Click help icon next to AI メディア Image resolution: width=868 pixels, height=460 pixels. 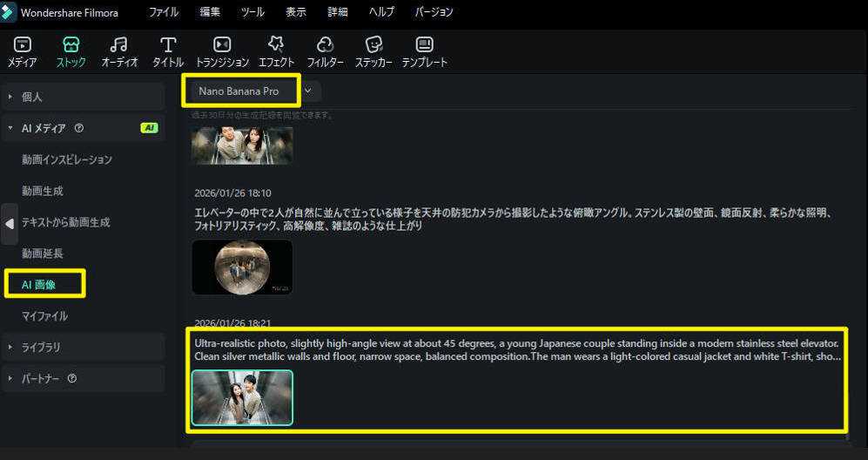(79, 128)
